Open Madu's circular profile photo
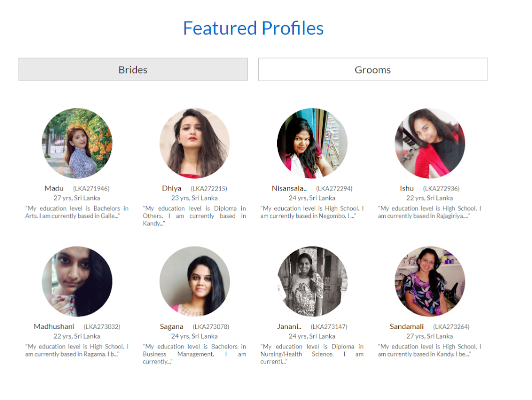The height and width of the screenshot is (400, 532). coord(77,143)
